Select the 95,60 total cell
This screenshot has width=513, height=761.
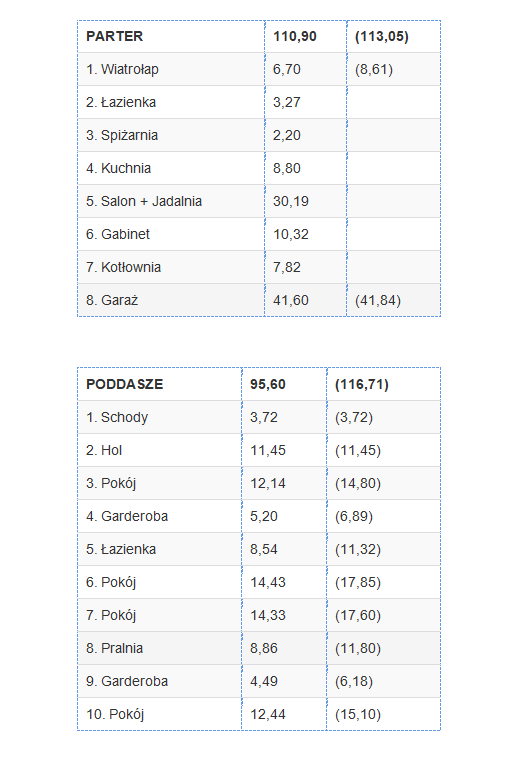point(284,384)
